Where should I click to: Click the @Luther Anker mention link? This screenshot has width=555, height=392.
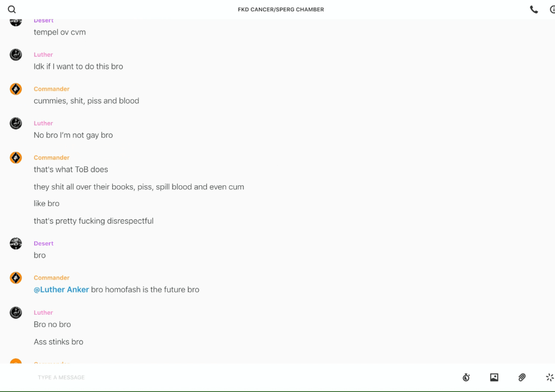click(61, 290)
